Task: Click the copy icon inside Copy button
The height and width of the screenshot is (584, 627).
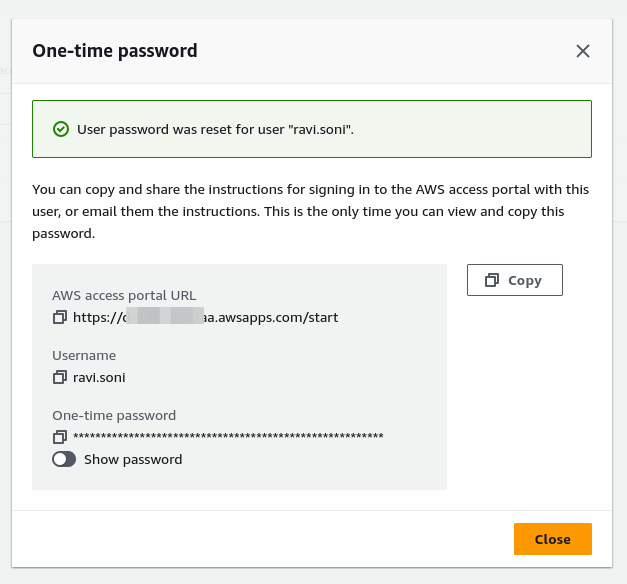Action: click(492, 281)
